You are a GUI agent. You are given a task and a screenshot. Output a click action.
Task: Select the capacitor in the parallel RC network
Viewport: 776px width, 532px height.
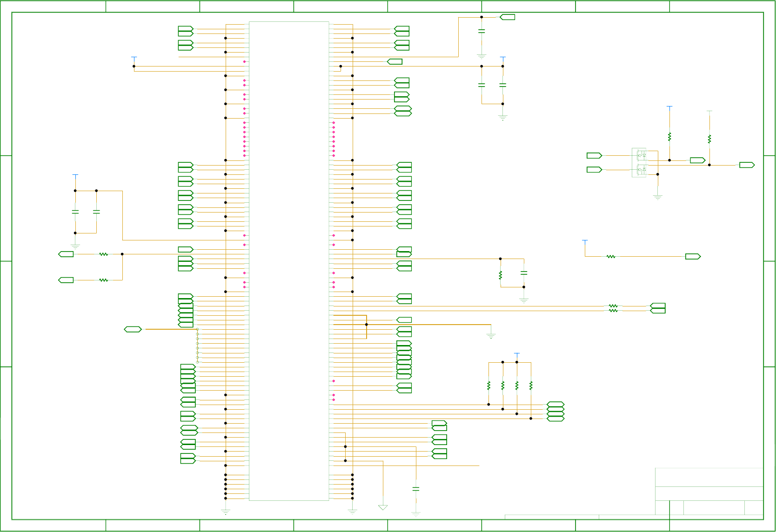click(x=524, y=273)
